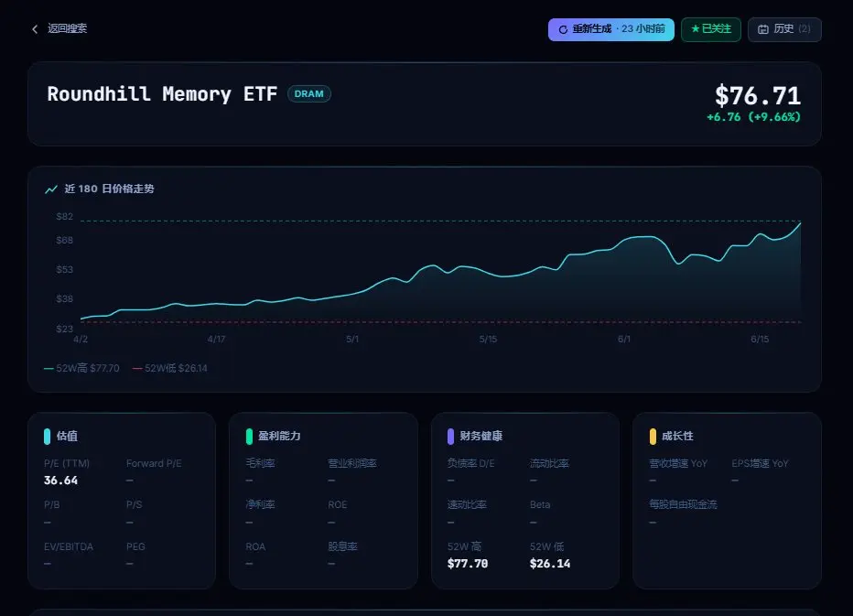Click the 负债率 D/E metric label
The height and width of the screenshot is (616, 853).
[x=471, y=464]
